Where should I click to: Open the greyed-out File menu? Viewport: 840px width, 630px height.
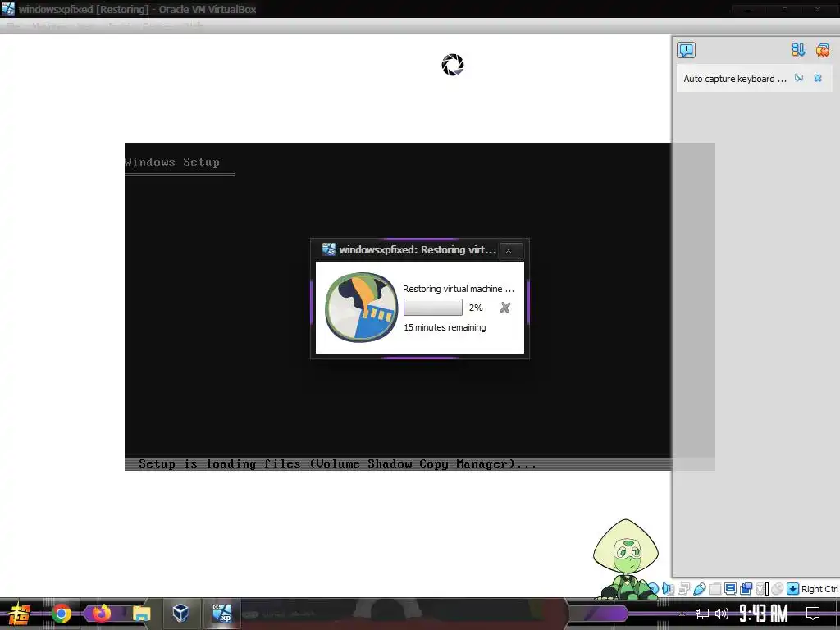[12, 25]
